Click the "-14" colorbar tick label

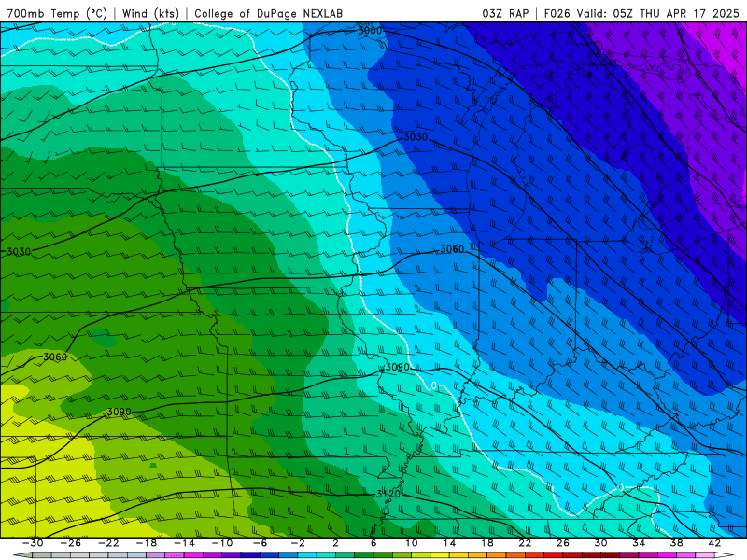(184, 543)
